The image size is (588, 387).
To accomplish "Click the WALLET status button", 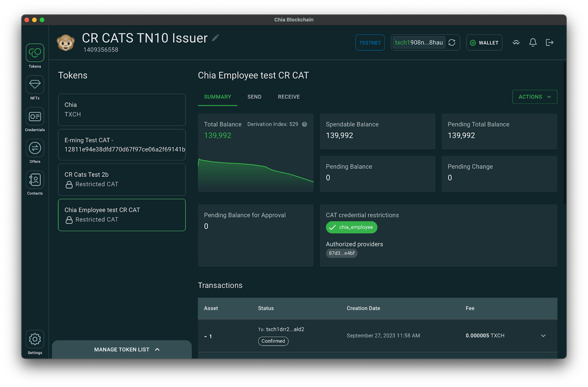I will pyautogui.click(x=484, y=43).
